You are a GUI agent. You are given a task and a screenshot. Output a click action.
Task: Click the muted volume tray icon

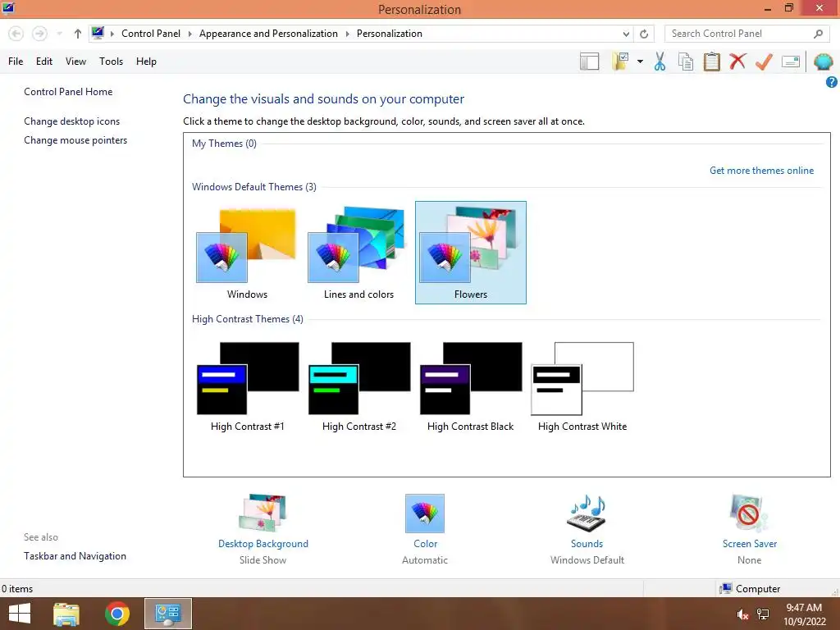[742, 614]
